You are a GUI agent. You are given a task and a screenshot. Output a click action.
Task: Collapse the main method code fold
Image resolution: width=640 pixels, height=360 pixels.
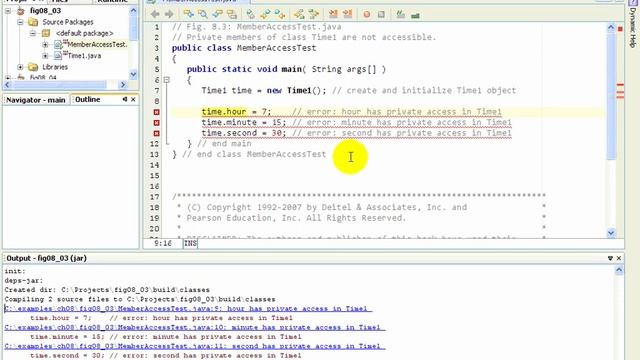[x=167, y=80]
